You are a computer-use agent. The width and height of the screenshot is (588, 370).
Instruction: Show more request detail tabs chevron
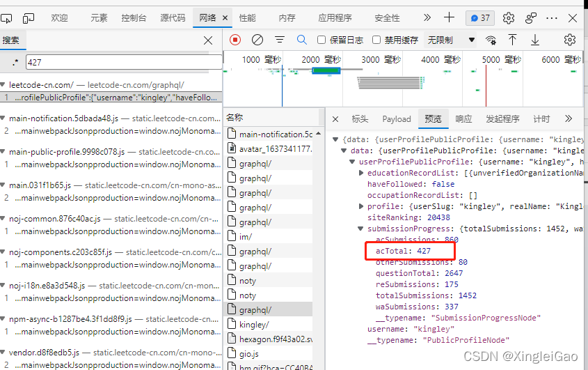point(569,118)
